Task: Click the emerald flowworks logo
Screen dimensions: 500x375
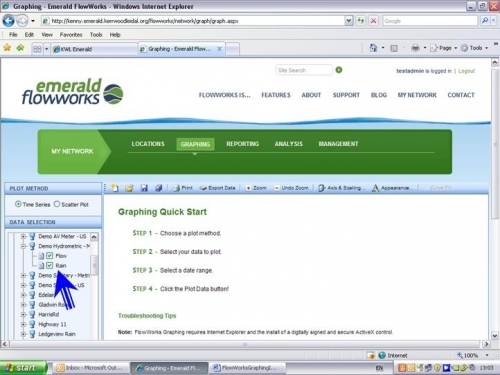Action: [x=72, y=92]
